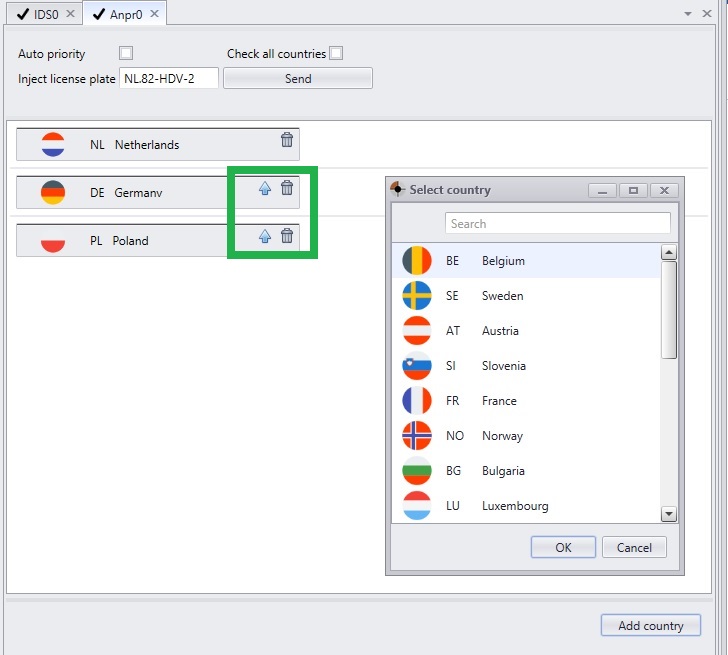Move Germany up in priority
Viewport: 728px width, 655px height.
265,188
